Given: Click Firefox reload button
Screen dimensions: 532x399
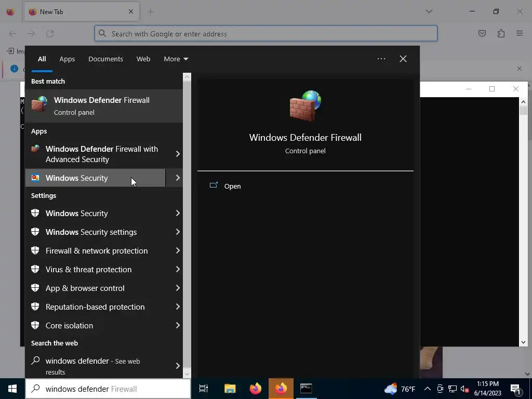Looking at the screenshot, I should click(x=50, y=33).
